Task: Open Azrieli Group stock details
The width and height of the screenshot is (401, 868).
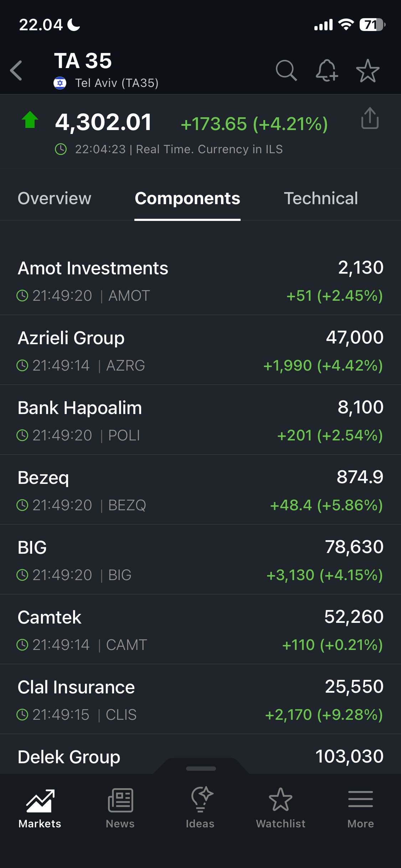Action: tap(200, 351)
